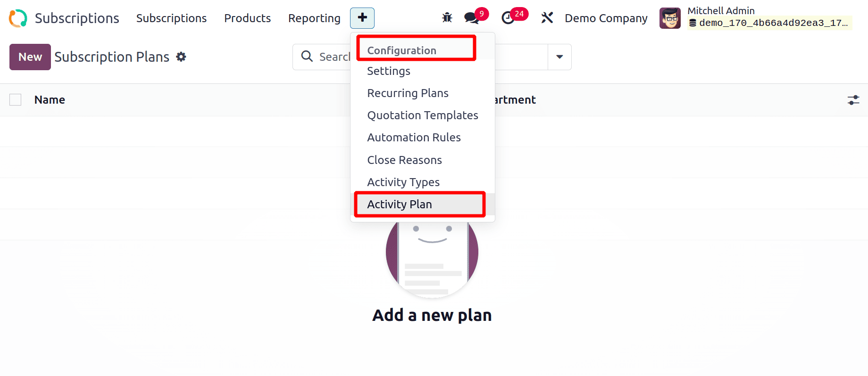Open the Products top menu
This screenshot has width=868, height=376.
[247, 18]
